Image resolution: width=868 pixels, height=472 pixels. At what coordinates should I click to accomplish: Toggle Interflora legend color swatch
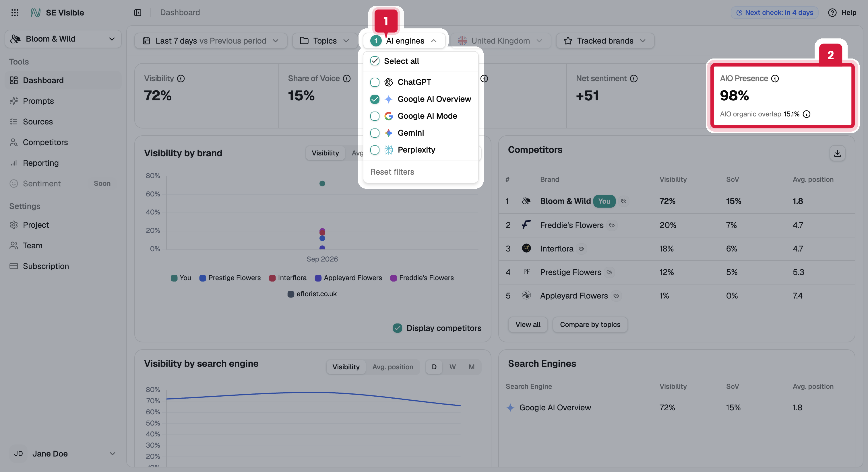pyautogui.click(x=272, y=278)
